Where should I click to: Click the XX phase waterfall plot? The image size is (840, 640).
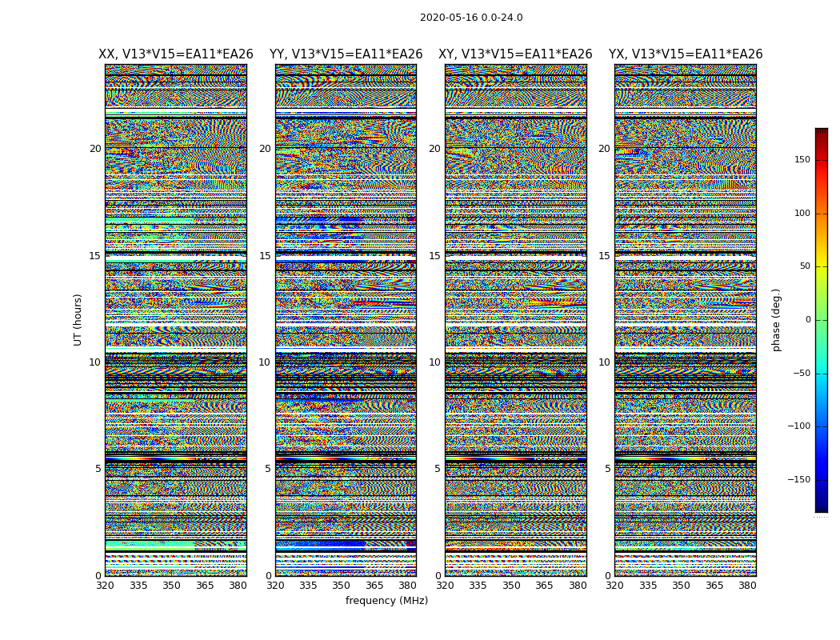point(176,320)
